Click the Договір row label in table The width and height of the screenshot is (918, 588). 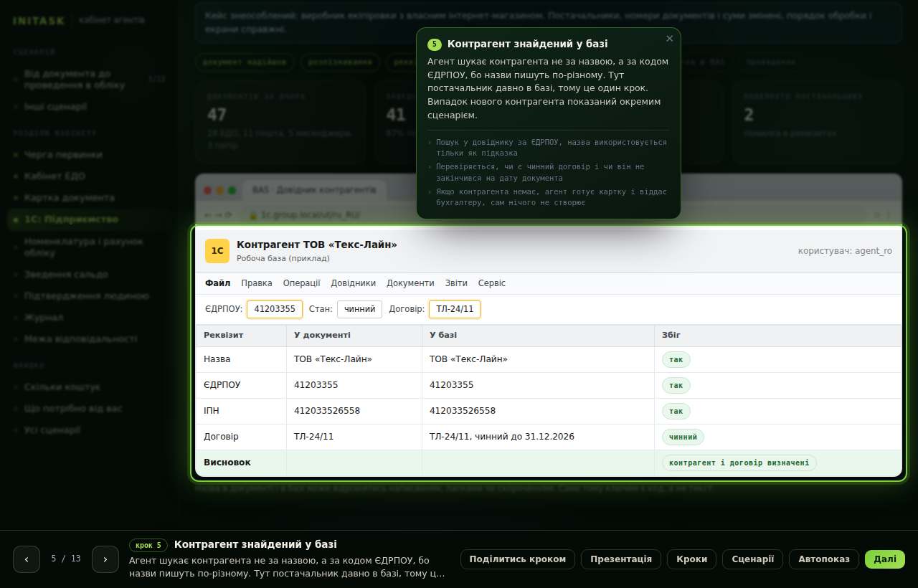tap(241, 437)
